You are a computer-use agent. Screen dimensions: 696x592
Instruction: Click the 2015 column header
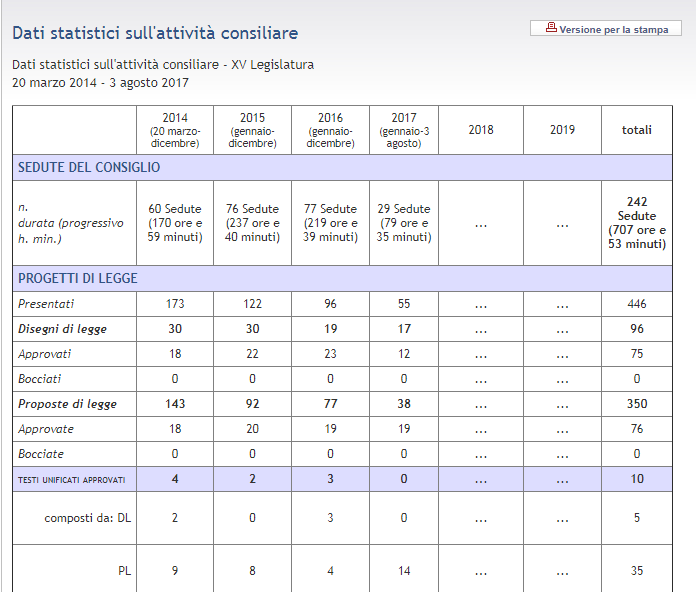(x=252, y=130)
